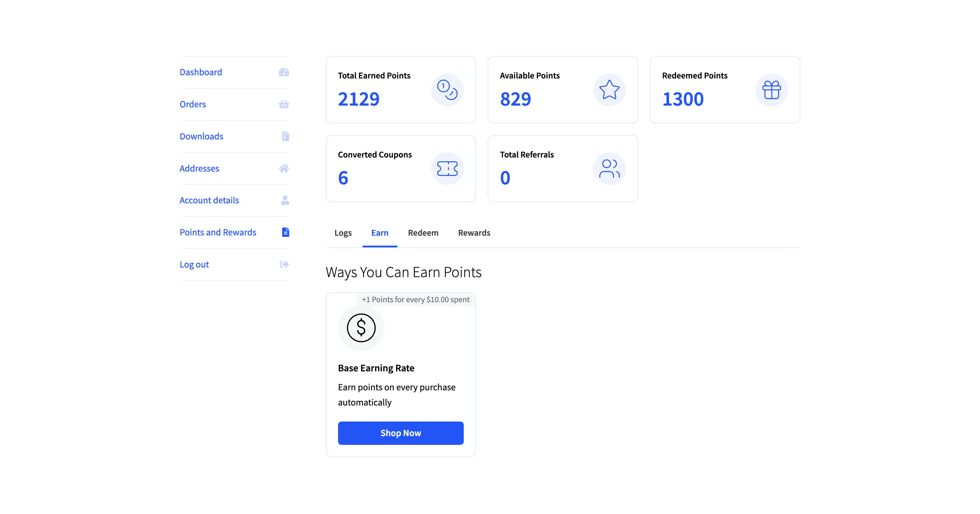Viewport: 980px width, 514px height.
Task: Go to the Orders link
Action: (x=192, y=104)
